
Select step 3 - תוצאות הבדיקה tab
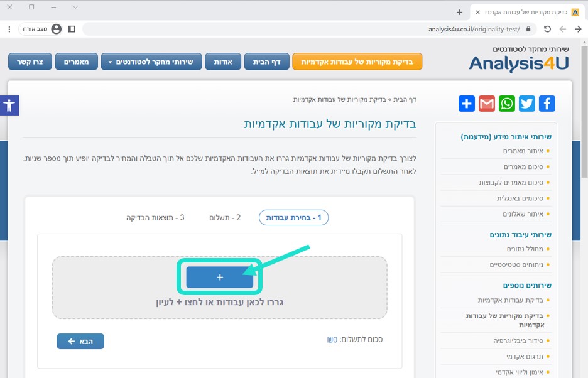pyautogui.click(x=155, y=217)
